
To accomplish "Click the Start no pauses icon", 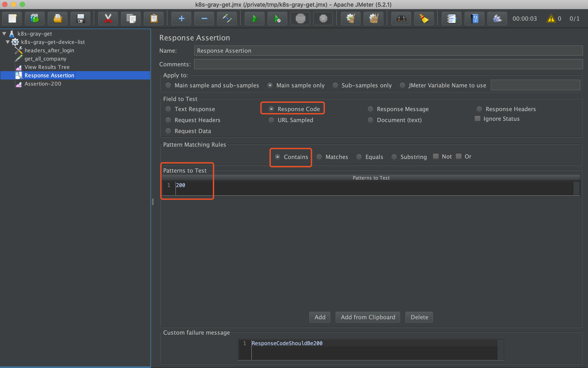I will click(x=277, y=18).
